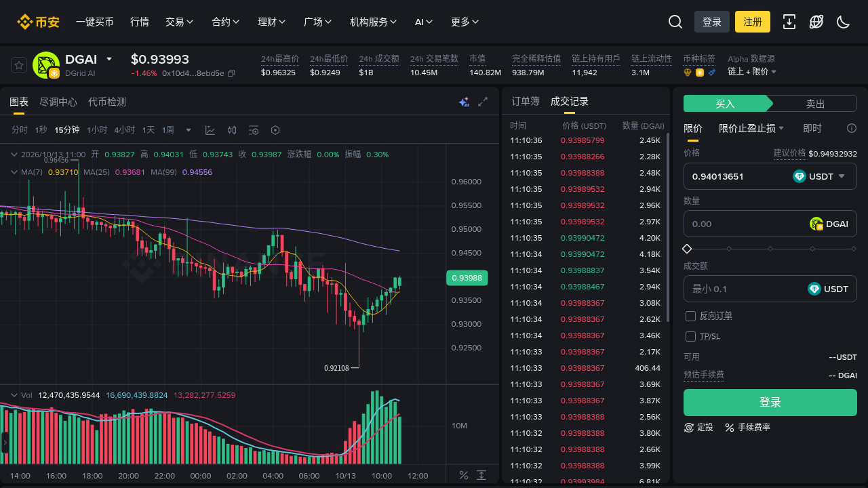Open the language globe icon
The image size is (868, 488).
816,22
